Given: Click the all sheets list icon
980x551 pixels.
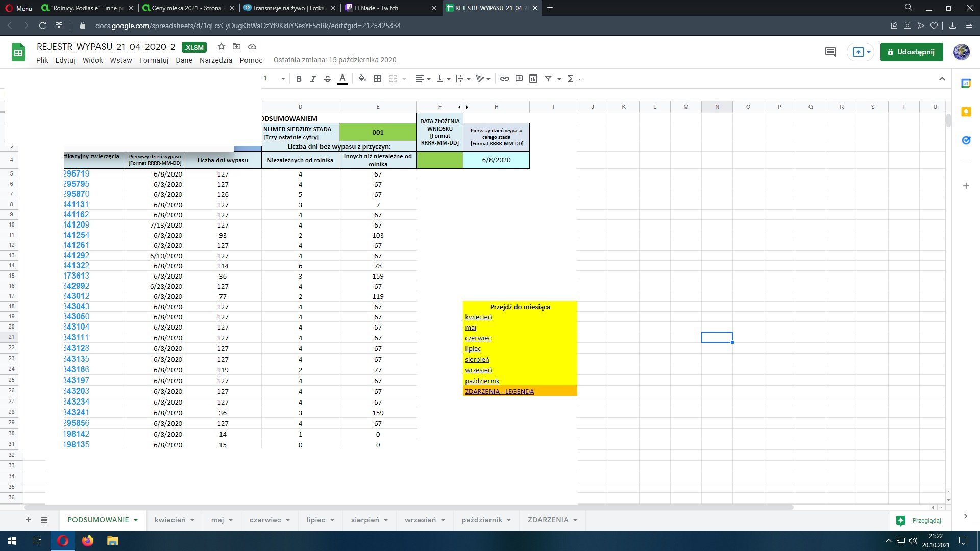Looking at the screenshot, I should [44, 520].
